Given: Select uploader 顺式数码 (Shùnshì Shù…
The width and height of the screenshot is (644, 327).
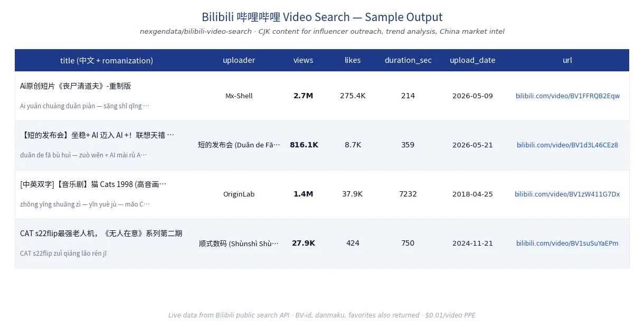Looking at the screenshot, I should 239,243.
